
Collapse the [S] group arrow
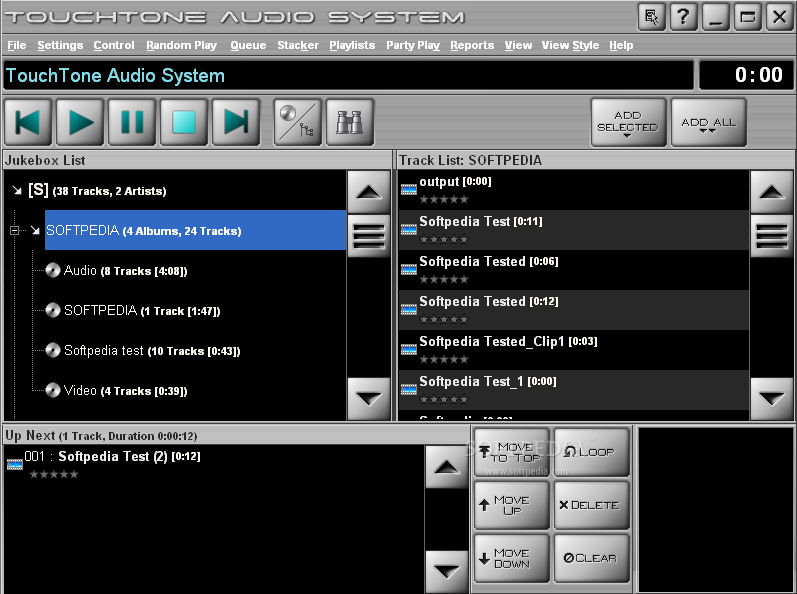point(17,191)
